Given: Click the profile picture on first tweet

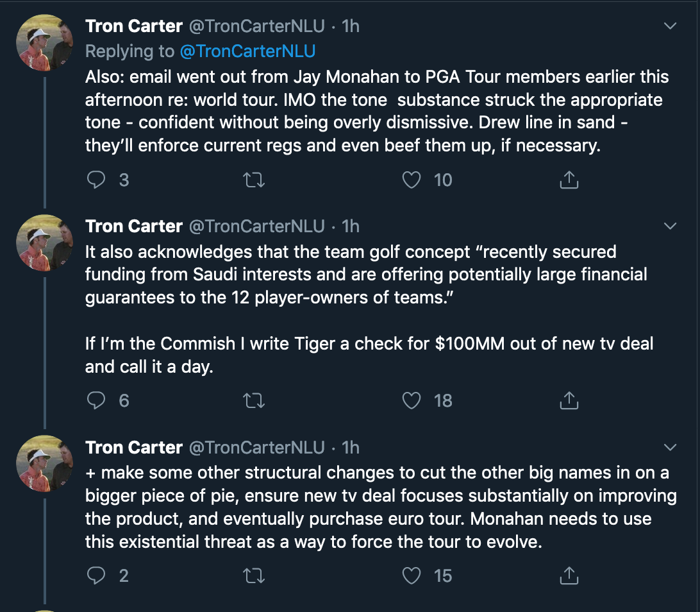Looking at the screenshot, I should click(44, 42).
